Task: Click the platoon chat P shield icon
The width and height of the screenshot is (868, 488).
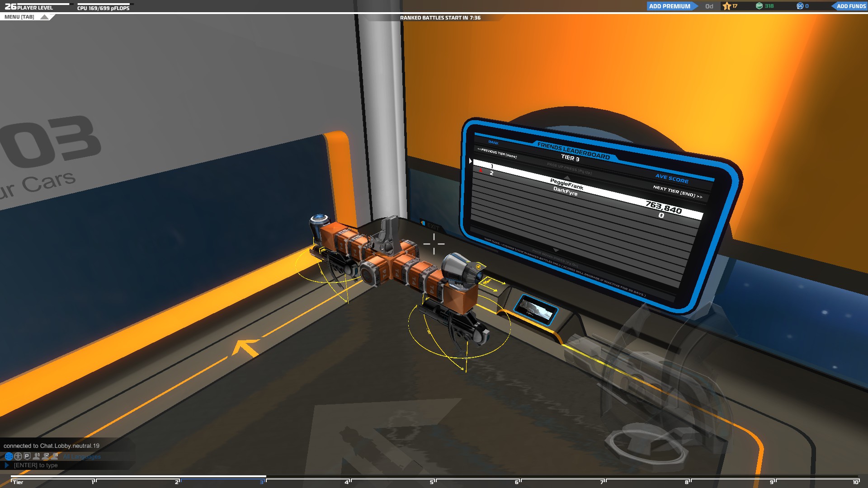Action: tap(27, 456)
